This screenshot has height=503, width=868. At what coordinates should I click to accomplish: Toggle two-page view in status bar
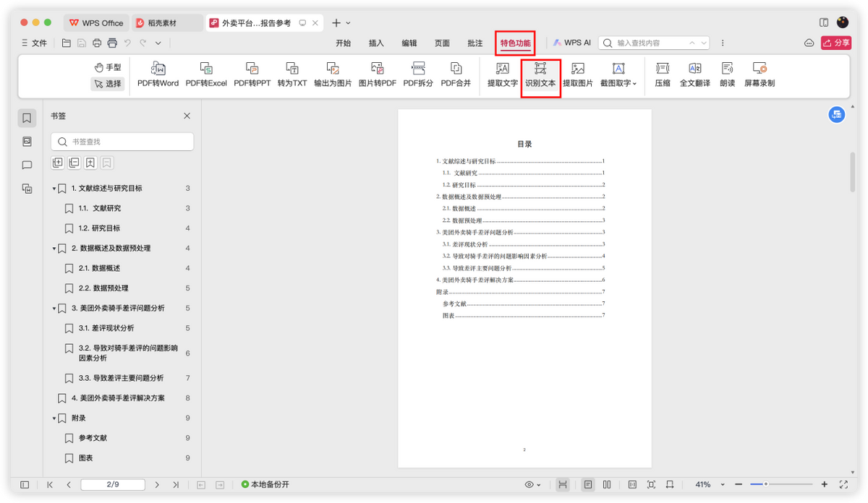click(x=607, y=484)
